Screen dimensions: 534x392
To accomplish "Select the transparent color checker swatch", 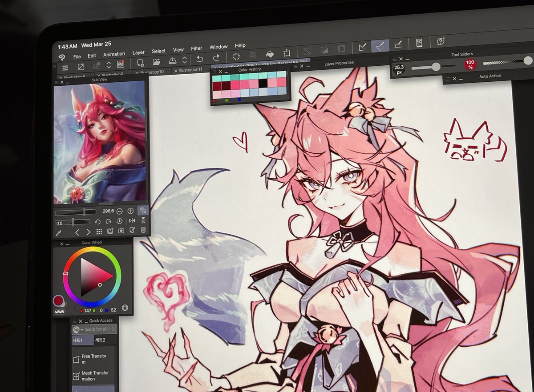I will coord(60,312).
